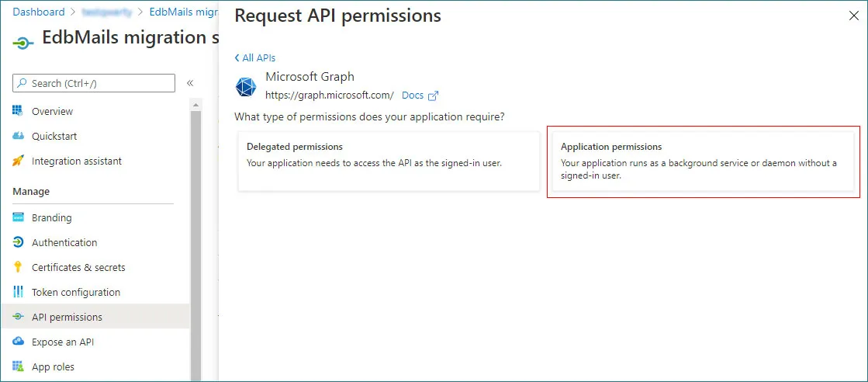This screenshot has width=868, height=382.
Task: Click the Request API permissions heading
Action: [337, 16]
